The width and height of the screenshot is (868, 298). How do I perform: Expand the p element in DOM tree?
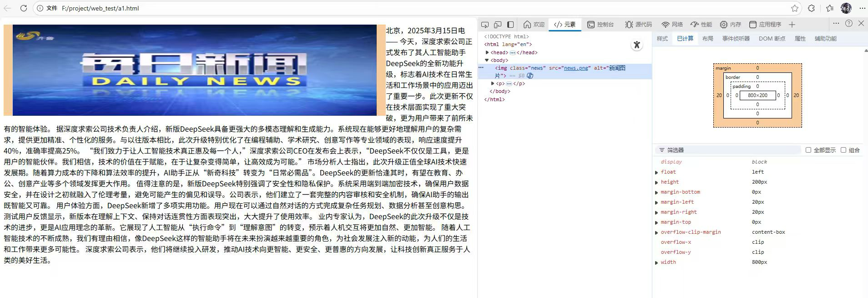point(493,83)
